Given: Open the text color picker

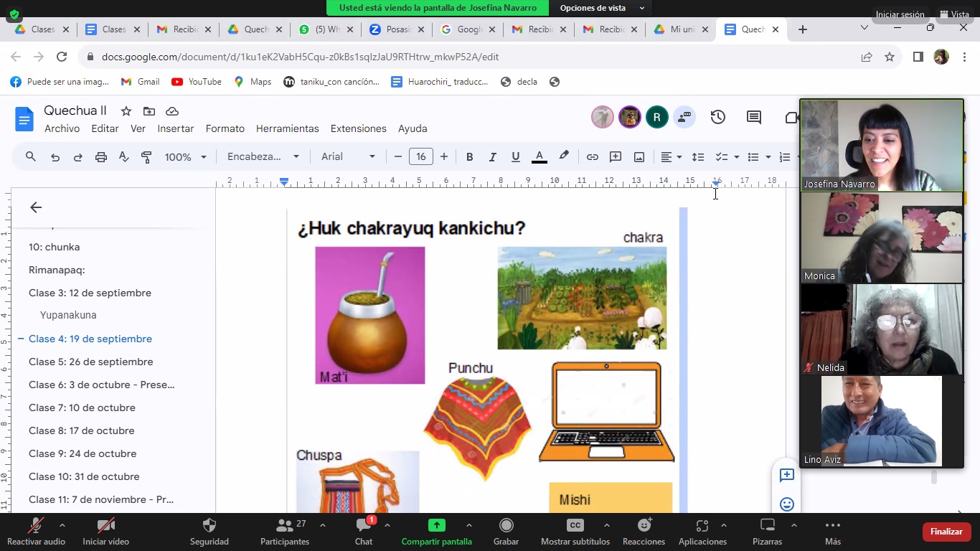Looking at the screenshot, I should [539, 156].
